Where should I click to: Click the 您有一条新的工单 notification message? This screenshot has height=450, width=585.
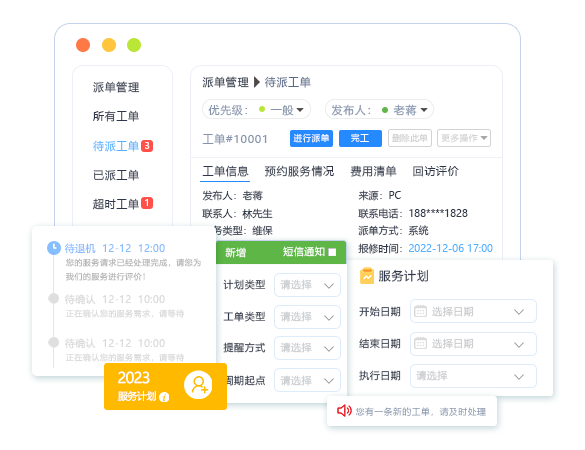420,412
